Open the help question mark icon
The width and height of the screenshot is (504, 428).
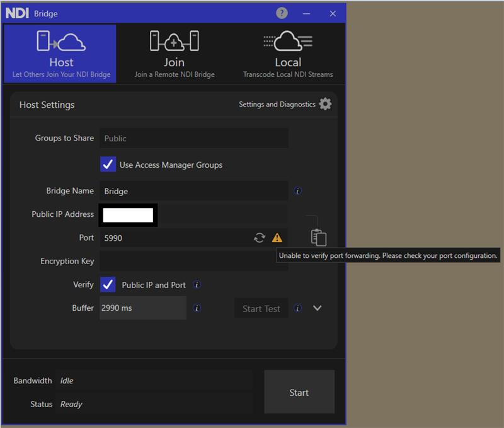tap(282, 13)
